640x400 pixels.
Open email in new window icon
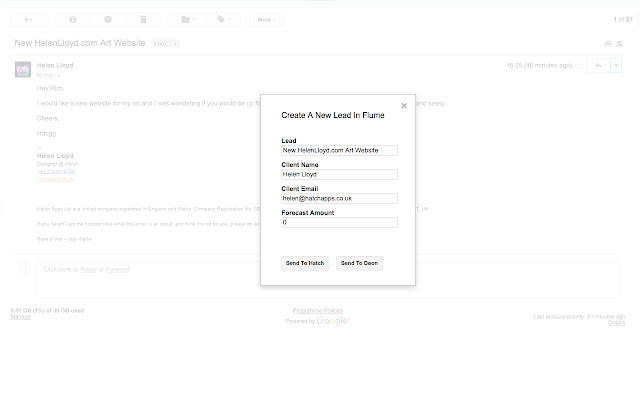point(620,44)
